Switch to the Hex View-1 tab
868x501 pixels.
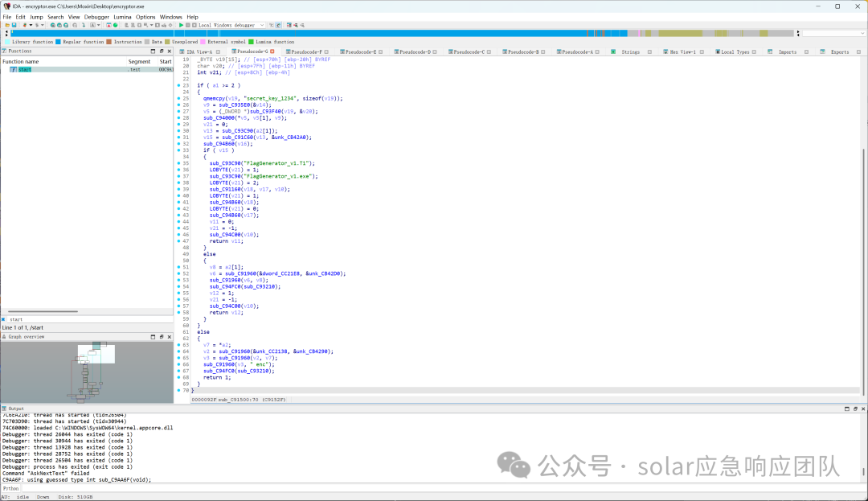tap(682, 51)
